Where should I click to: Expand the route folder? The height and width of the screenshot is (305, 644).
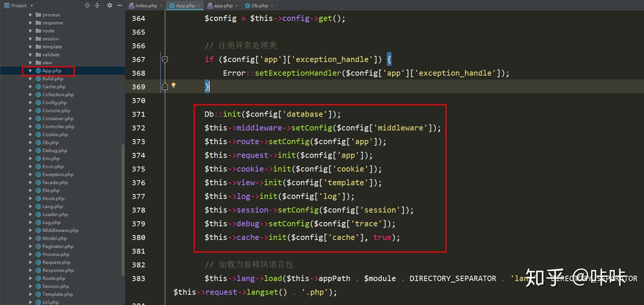coord(31,31)
